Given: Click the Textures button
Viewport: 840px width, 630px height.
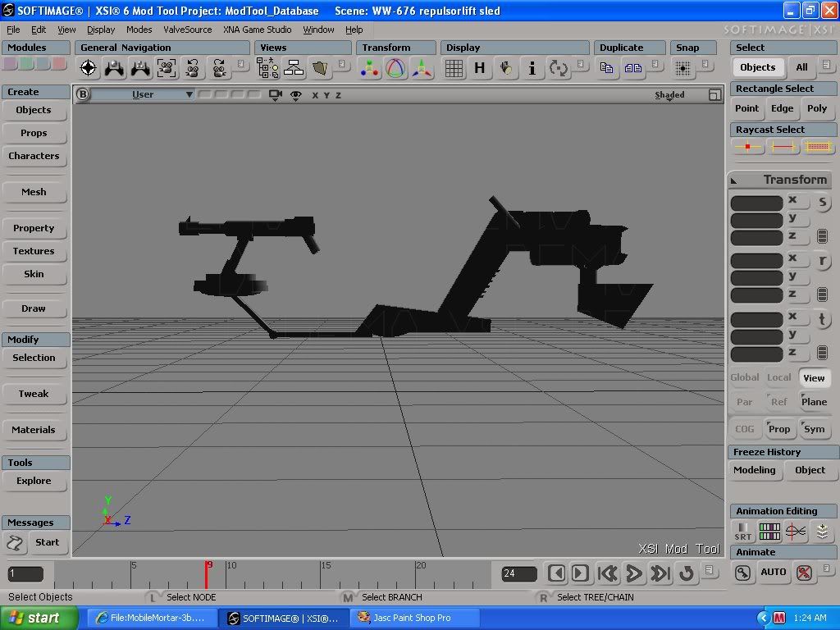Looking at the screenshot, I should click(34, 251).
